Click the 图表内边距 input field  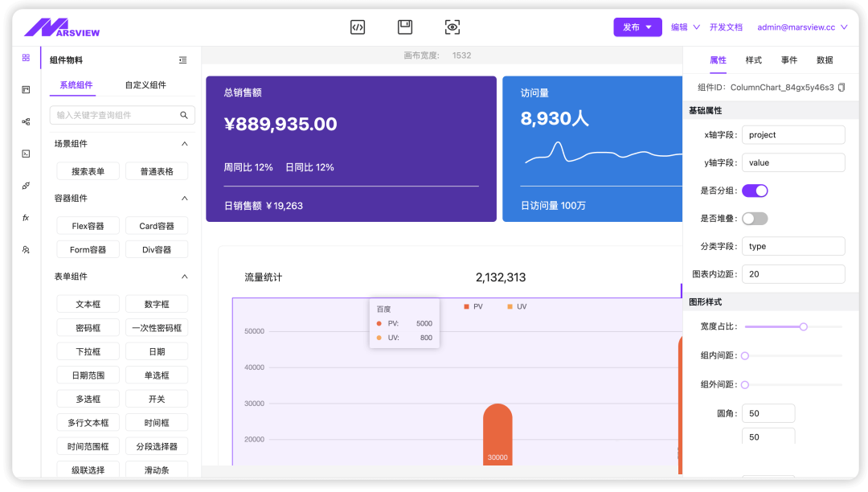click(x=793, y=274)
